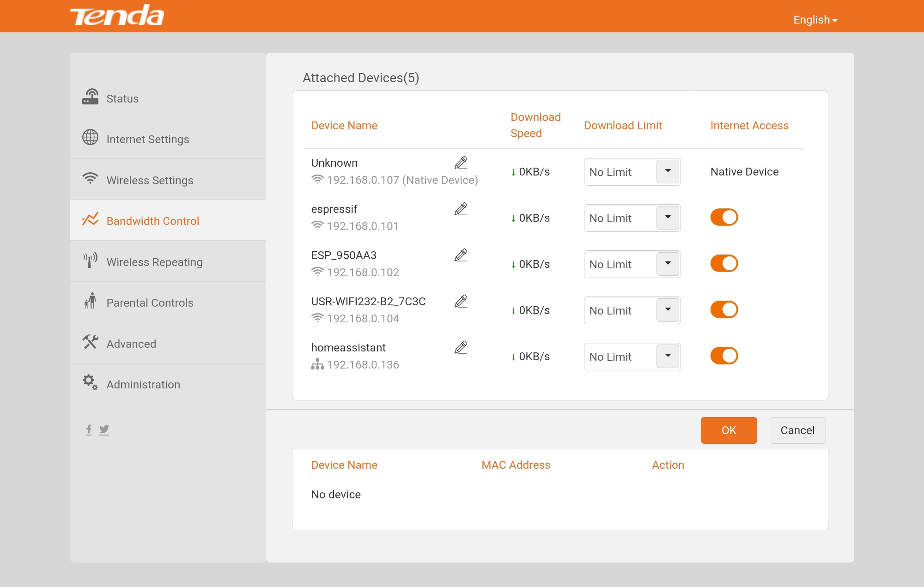Switch USR-WIFI232-B2_7C3C internet access toggle
This screenshot has height=587, width=924.
tap(724, 309)
